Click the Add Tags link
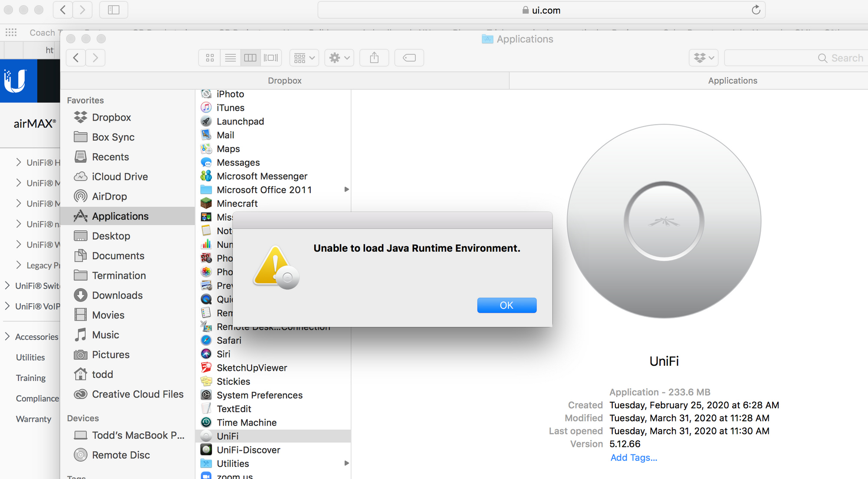868x479 pixels. [x=633, y=458]
